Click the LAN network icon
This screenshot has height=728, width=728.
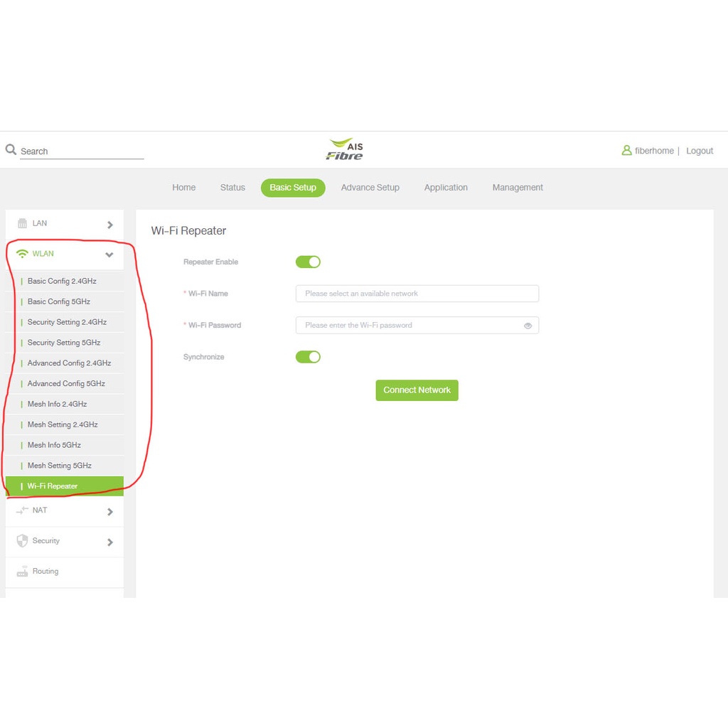[22, 223]
